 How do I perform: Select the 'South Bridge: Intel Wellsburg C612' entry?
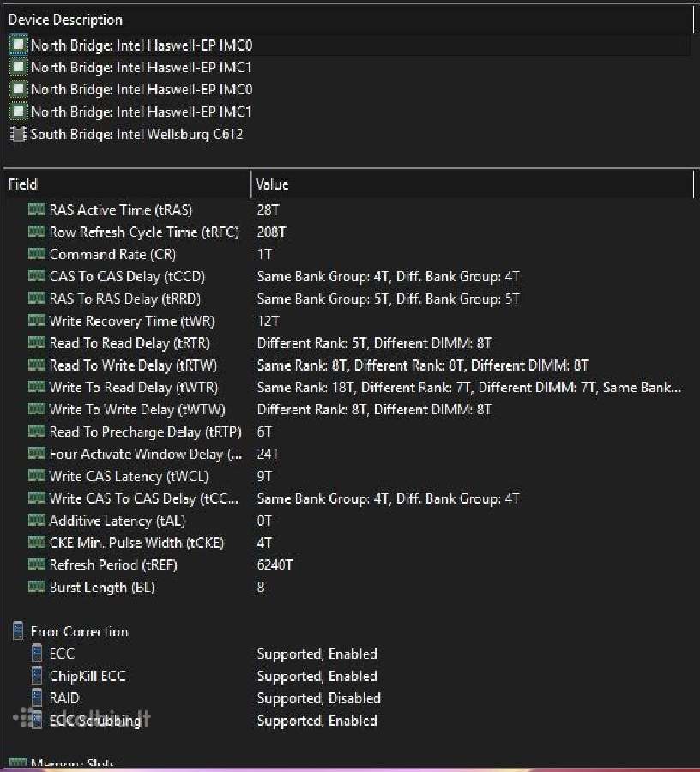tap(137, 134)
